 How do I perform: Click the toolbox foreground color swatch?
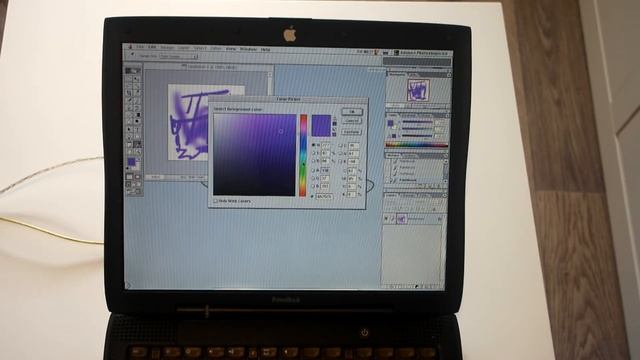click(131, 162)
